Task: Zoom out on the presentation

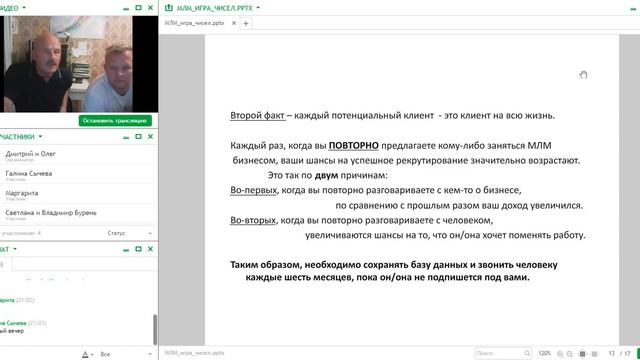Action: 570,354
